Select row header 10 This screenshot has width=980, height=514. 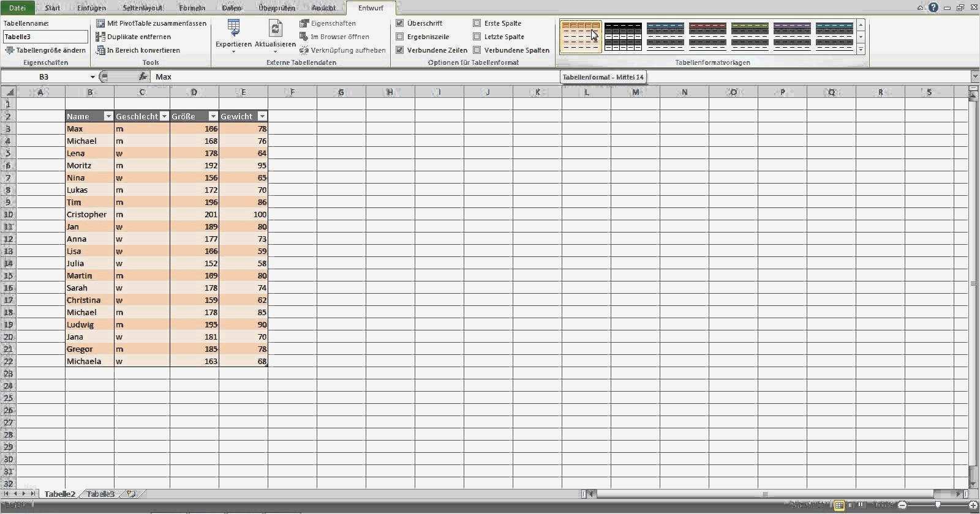(x=9, y=214)
